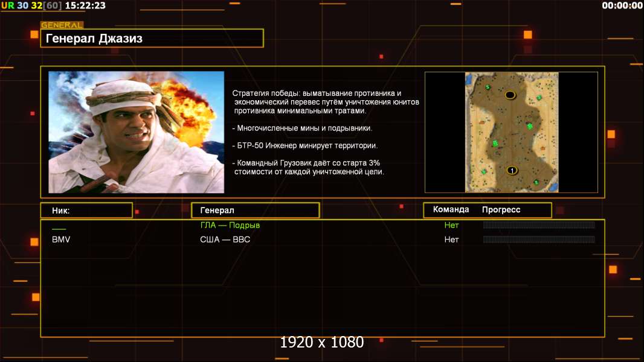Click the 15:22:23 clock in overlay

(85, 6)
